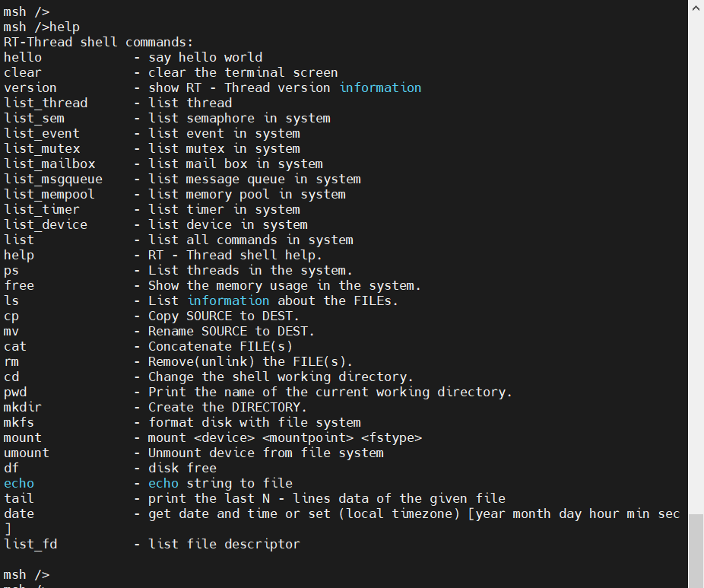Click the "list_device" command name
This screenshot has width=704, height=588.
[46, 224]
